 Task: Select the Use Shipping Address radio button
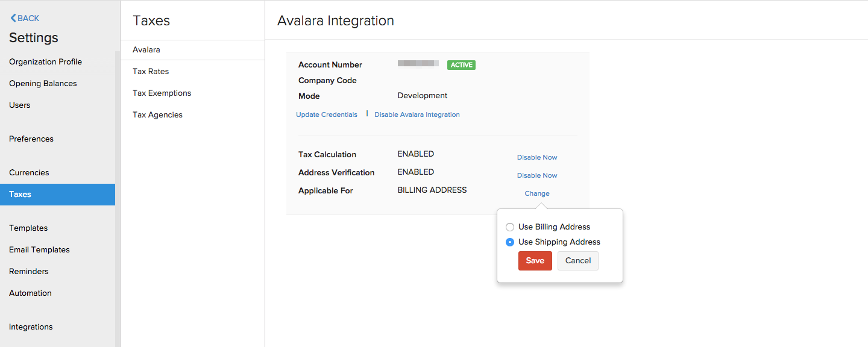click(x=510, y=242)
